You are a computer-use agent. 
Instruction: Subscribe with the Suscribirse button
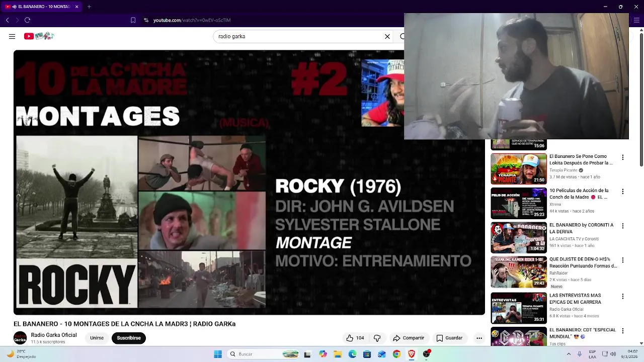129,338
